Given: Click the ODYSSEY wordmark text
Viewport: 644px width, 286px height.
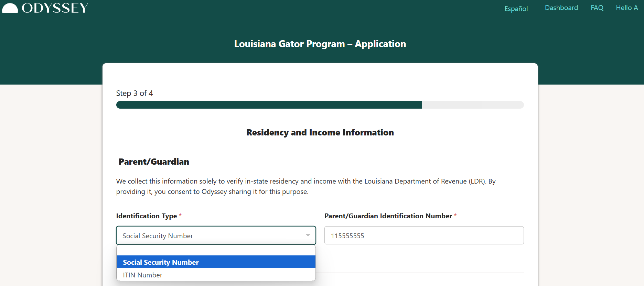Looking at the screenshot, I should point(55,8).
